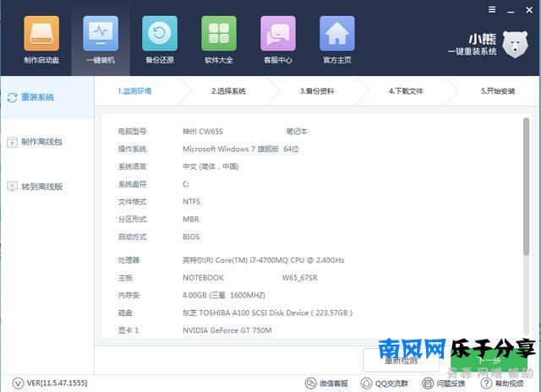541x392 pixels.
Task: Click the MBR partition value
Action: click(x=191, y=220)
